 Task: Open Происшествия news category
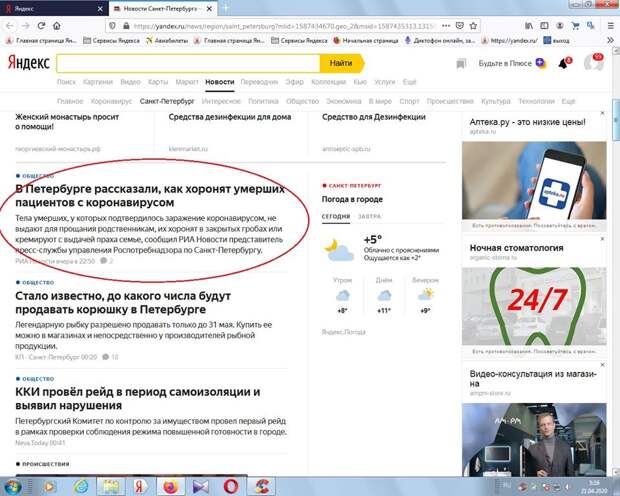[450, 101]
